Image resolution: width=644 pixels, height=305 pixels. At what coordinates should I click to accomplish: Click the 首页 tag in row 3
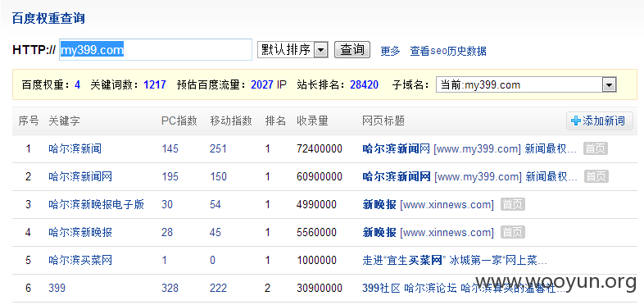pos(513,204)
